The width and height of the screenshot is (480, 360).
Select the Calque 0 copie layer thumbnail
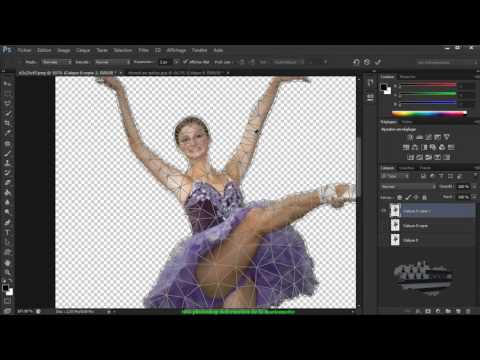click(x=395, y=226)
